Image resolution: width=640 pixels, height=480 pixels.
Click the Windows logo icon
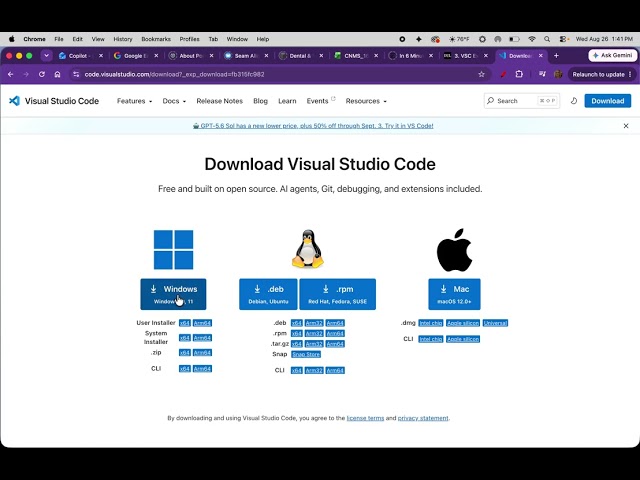(173, 250)
